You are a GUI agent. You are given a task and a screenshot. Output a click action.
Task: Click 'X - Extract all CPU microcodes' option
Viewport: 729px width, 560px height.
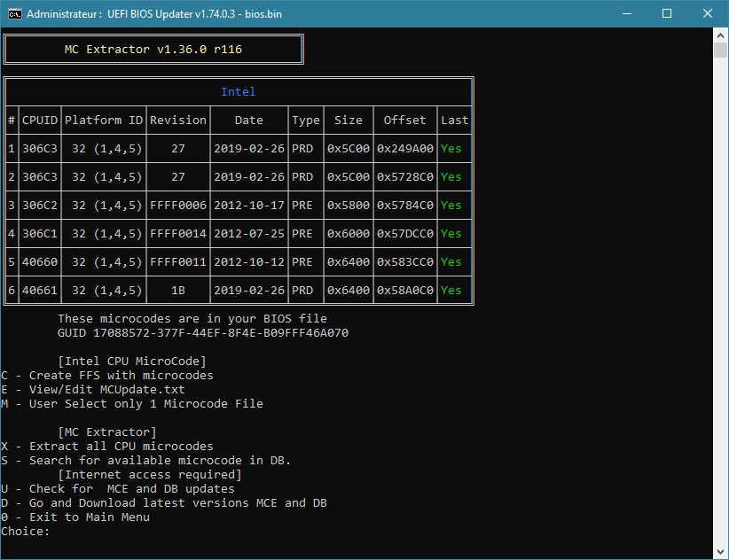pyautogui.click(x=107, y=447)
